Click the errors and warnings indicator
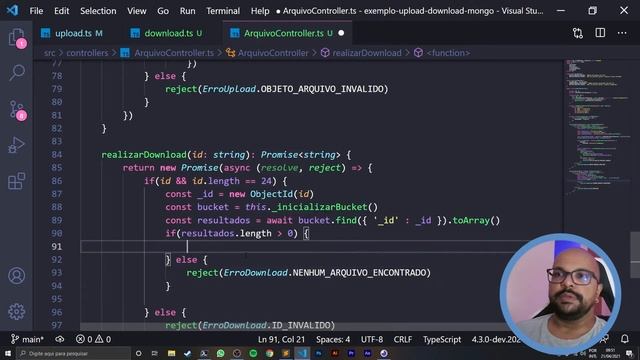The image size is (640, 360). point(93,339)
